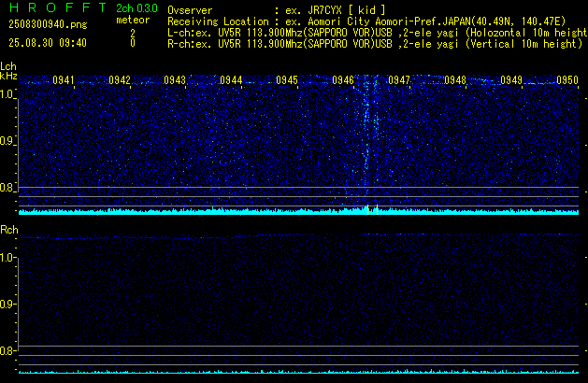588x383 pixels.
Task: Select the filename 2508300940.png
Action: (48, 24)
